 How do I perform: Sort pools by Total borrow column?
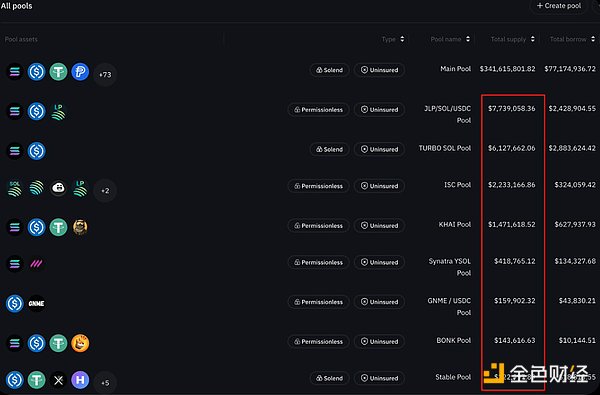(572, 39)
